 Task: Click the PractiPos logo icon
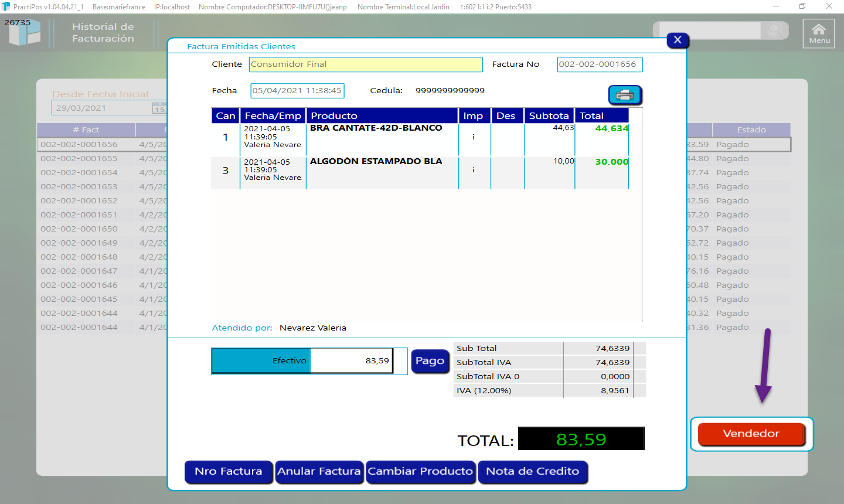point(25,33)
